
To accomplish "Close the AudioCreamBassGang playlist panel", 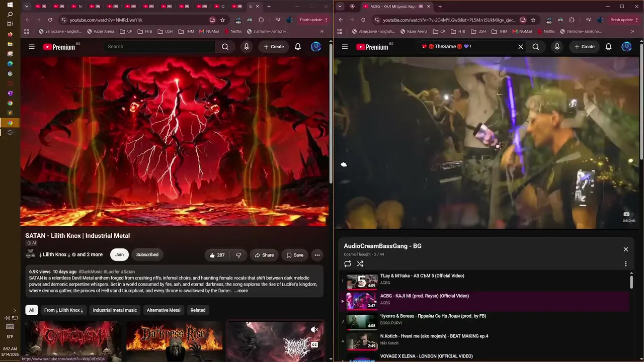I will pyautogui.click(x=626, y=249).
